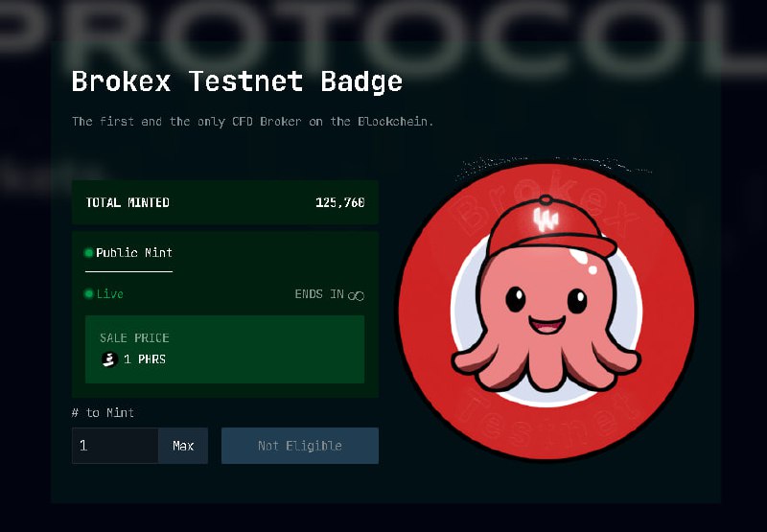Click the '# to Mint' label
Image resolution: width=767 pixels, height=532 pixels.
click(x=103, y=413)
